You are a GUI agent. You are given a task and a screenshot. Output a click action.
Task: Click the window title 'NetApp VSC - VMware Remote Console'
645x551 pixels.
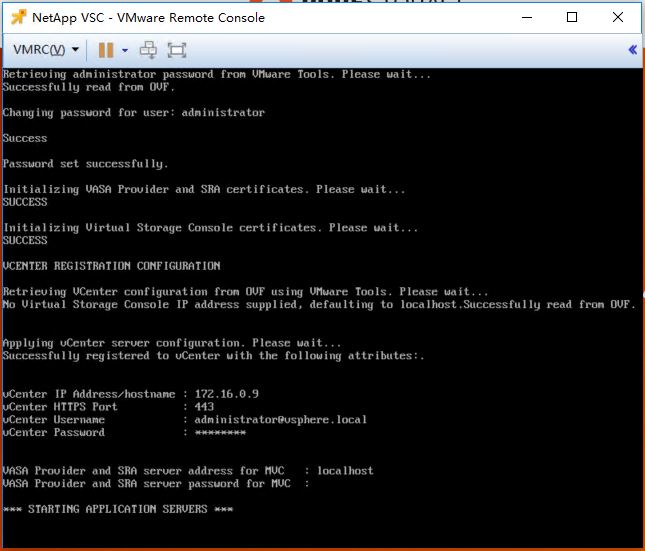pos(148,18)
